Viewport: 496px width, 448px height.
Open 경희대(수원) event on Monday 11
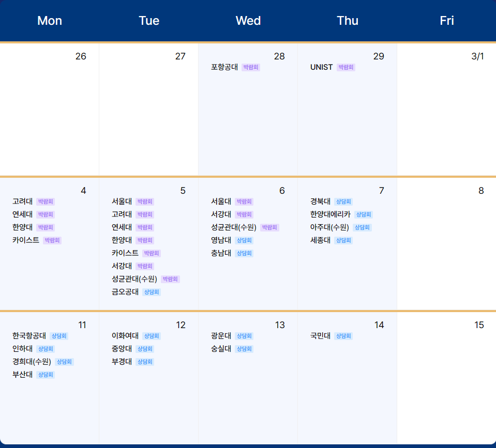click(32, 362)
